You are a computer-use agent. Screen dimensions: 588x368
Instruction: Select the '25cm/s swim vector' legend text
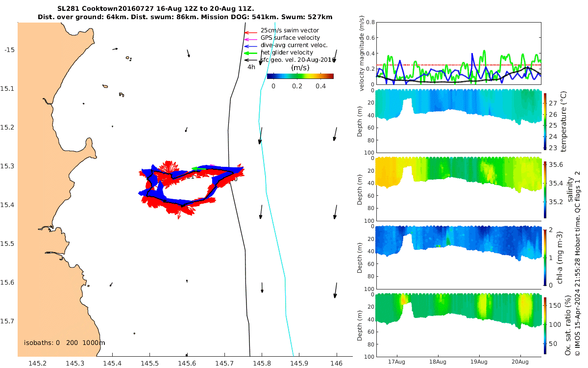pos(290,30)
